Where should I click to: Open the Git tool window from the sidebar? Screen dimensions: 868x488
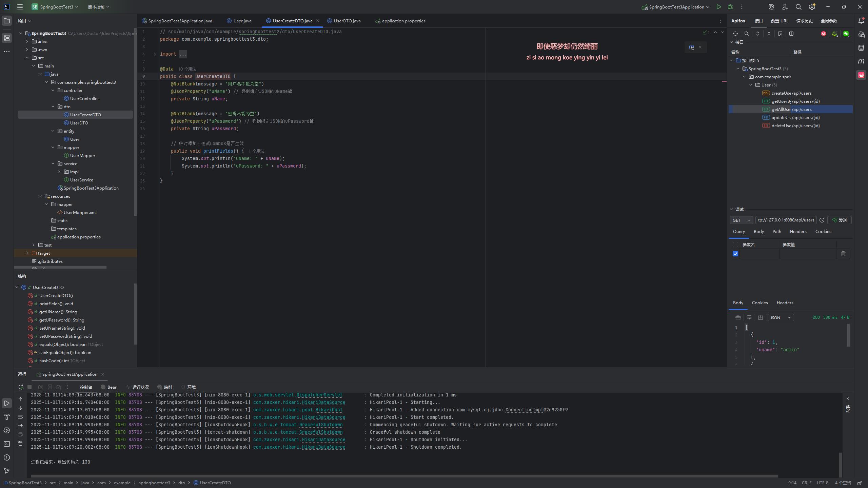7,471
